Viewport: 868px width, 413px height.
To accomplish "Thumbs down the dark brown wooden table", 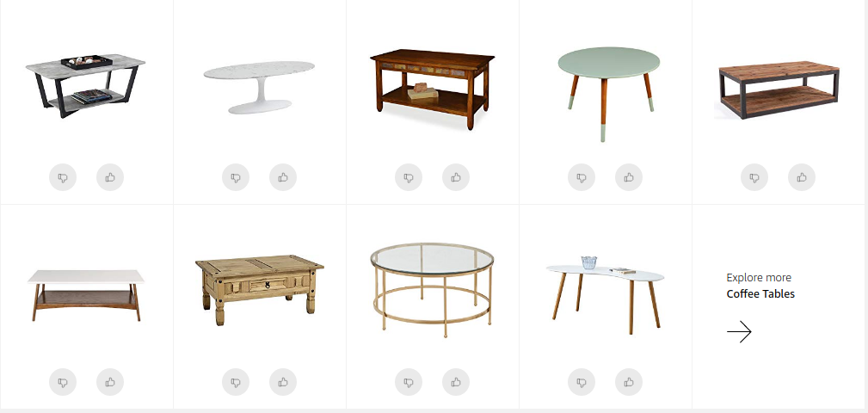I will pyautogui.click(x=409, y=177).
